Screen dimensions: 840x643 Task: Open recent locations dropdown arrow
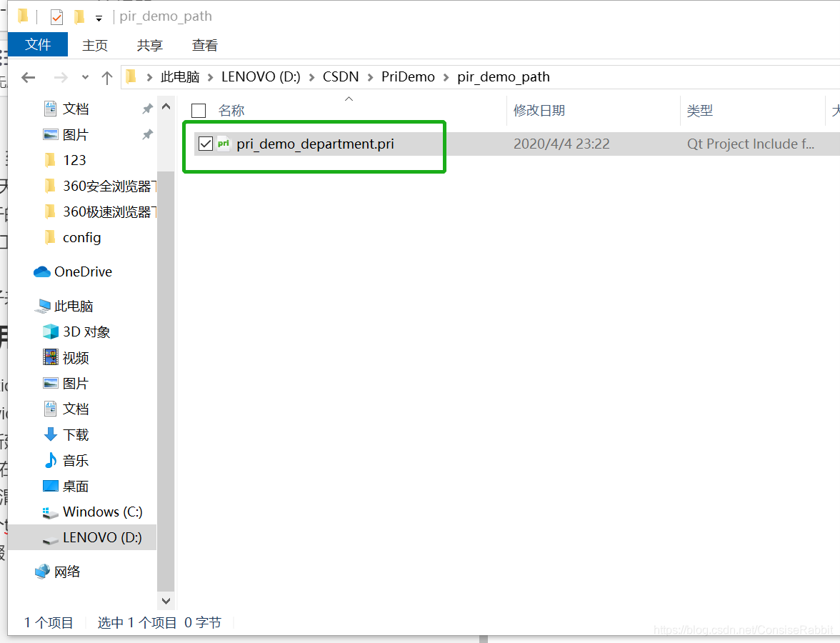pyautogui.click(x=85, y=78)
